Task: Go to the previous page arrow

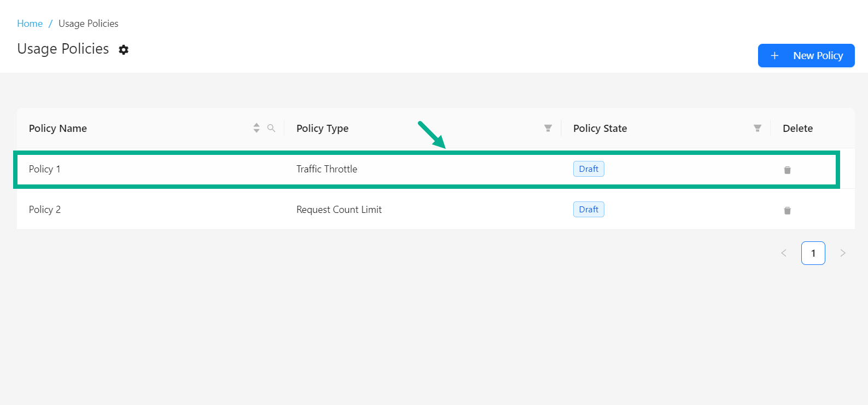Action: click(784, 253)
